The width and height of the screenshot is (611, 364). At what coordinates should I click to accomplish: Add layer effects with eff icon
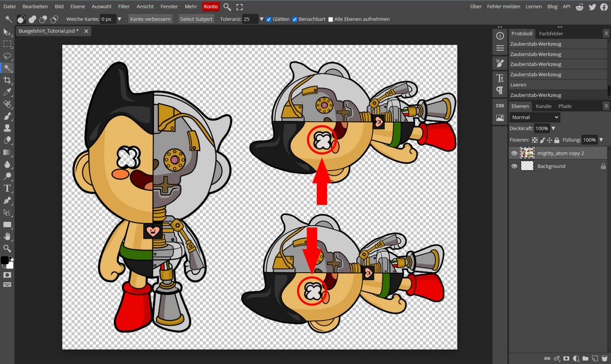(557, 359)
